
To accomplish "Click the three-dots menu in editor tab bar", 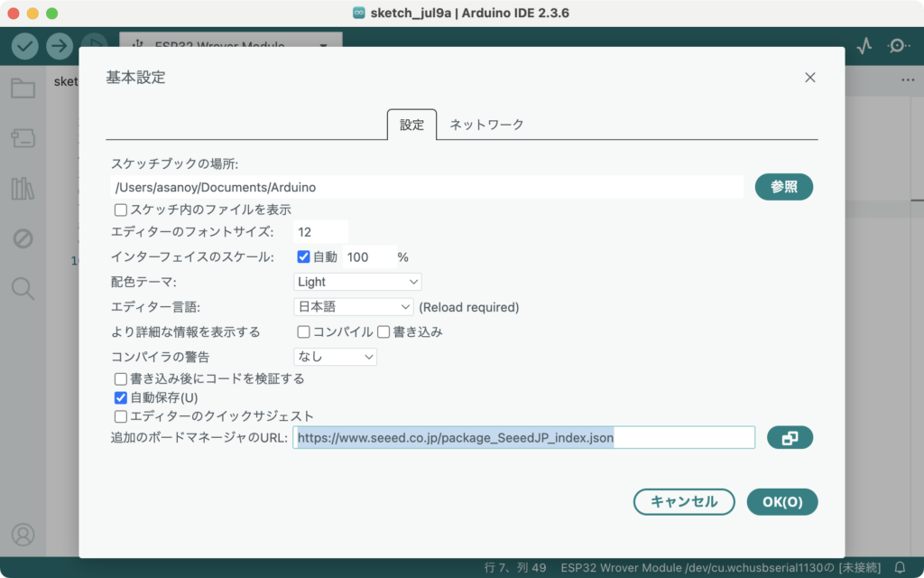I will pos(908,80).
